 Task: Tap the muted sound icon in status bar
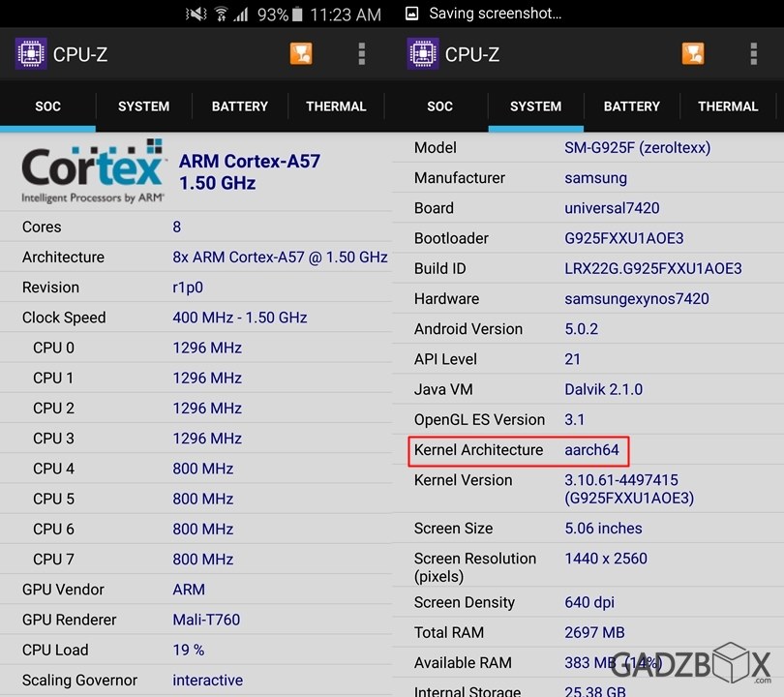point(196,14)
